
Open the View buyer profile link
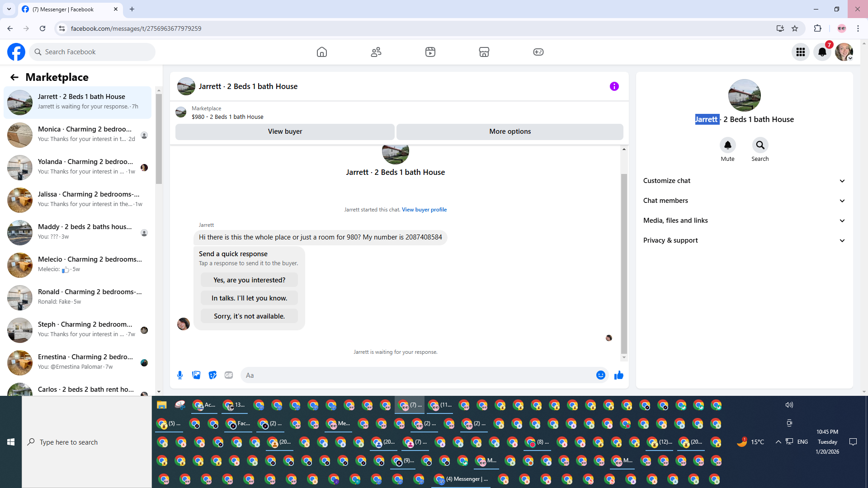point(424,210)
